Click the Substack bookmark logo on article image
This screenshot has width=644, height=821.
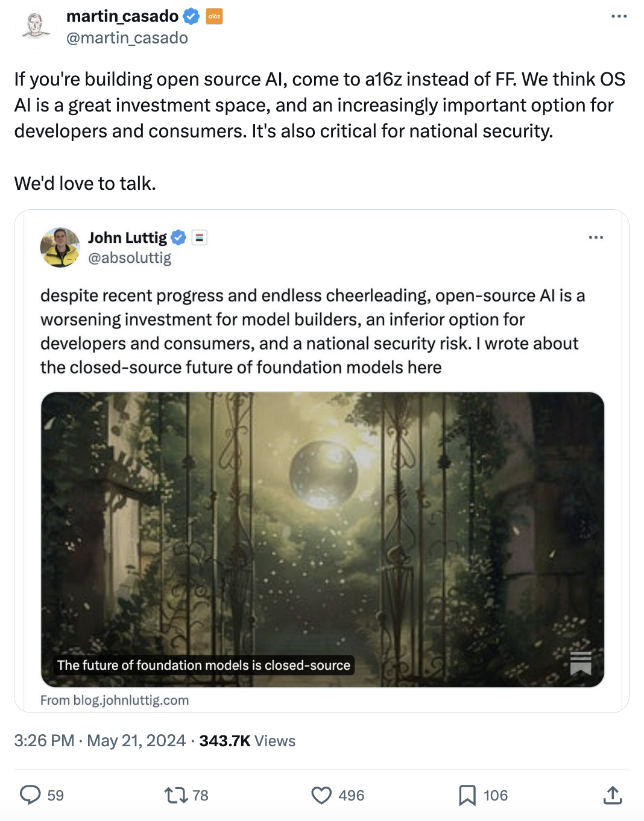[x=580, y=663]
